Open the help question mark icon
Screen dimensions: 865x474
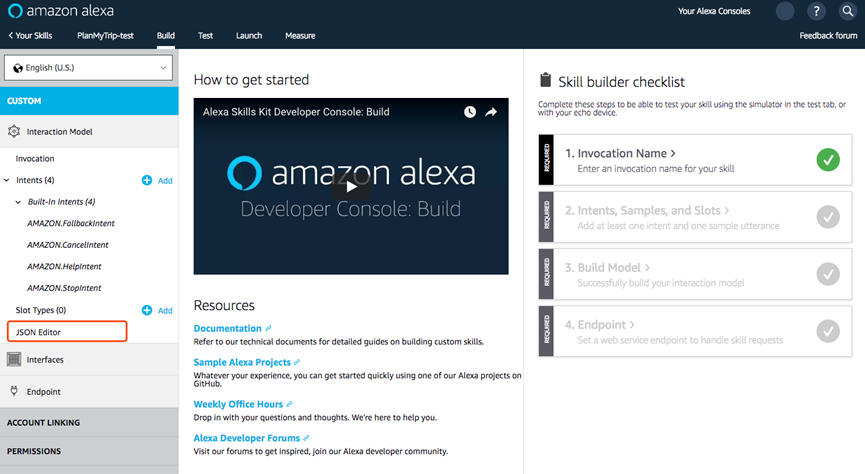816,11
